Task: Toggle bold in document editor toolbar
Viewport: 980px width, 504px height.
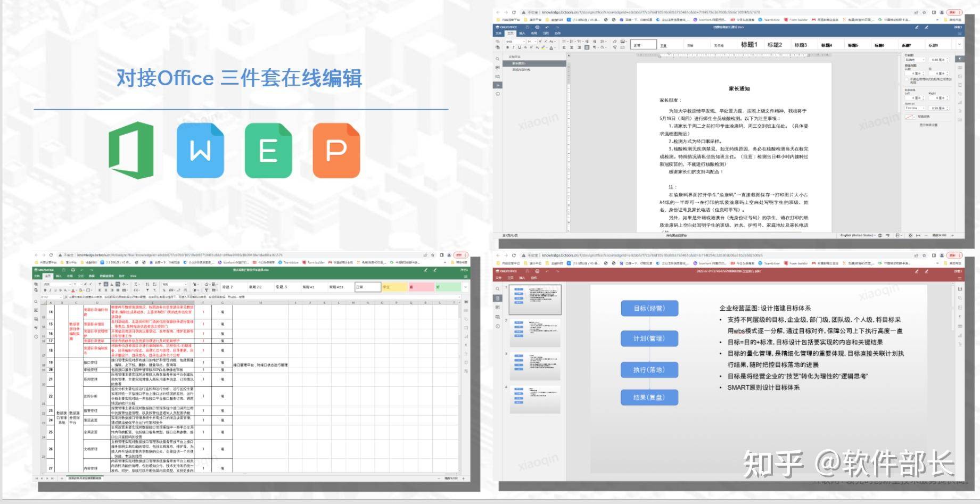Action: pos(507,47)
